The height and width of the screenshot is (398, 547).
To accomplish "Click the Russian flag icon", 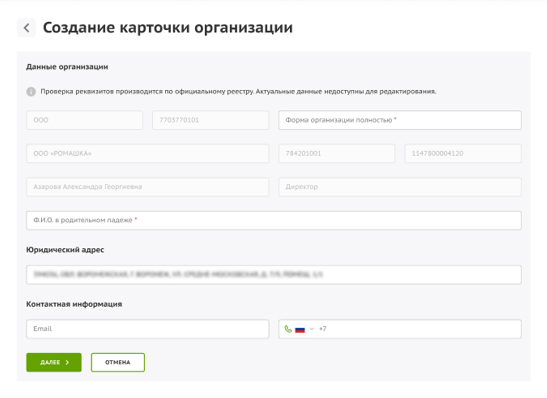I will (300, 329).
